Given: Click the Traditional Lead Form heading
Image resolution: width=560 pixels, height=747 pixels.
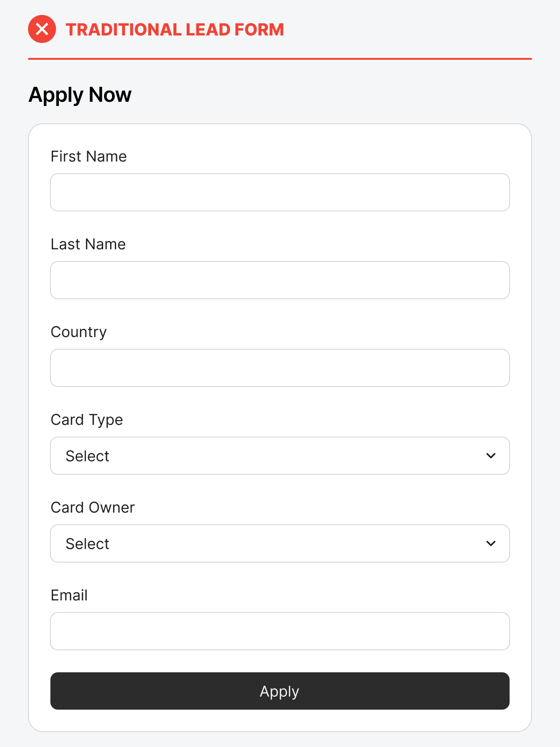Looking at the screenshot, I should tap(175, 29).
